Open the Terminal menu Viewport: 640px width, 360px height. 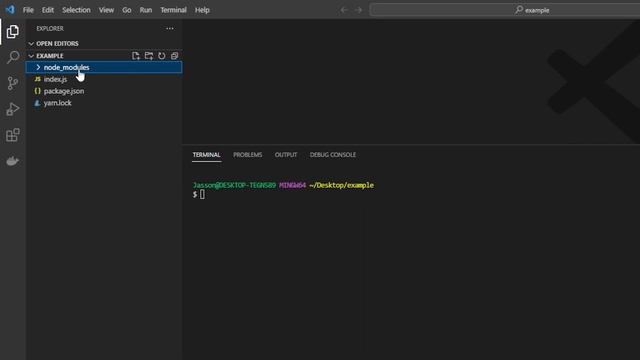click(x=173, y=10)
